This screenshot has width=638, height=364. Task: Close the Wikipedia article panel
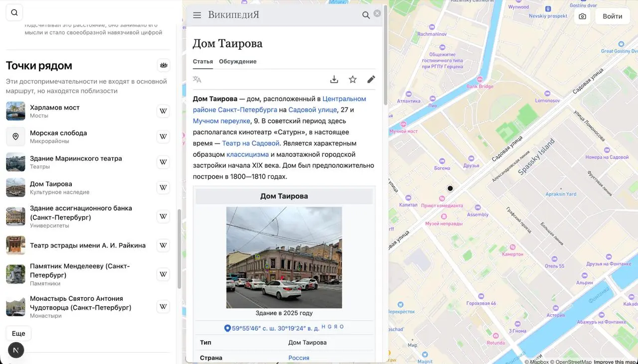377,13
